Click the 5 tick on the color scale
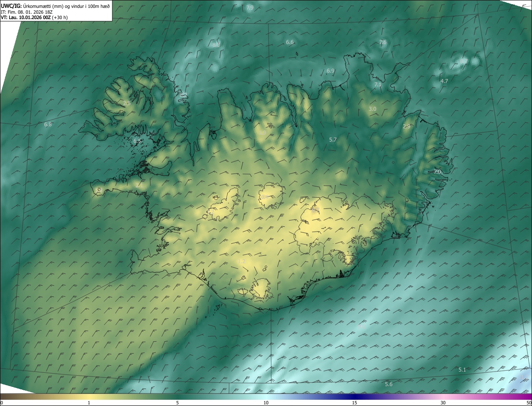The width and height of the screenshot is (532, 406). pyautogui.click(x=177, y=403)
